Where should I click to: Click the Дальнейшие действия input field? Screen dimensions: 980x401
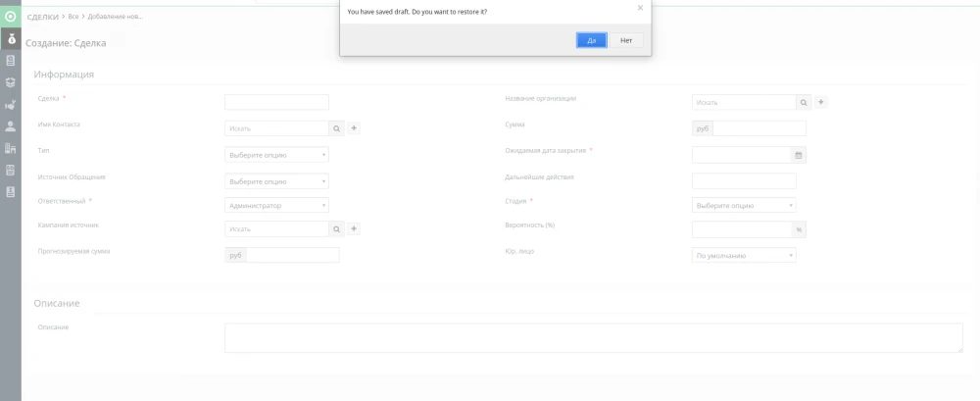click(744, 181)
